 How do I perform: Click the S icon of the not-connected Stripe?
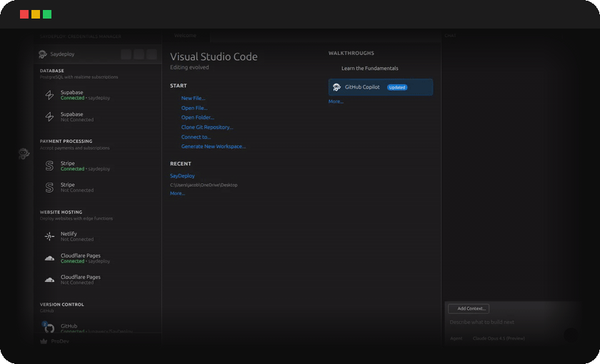pos(49,187)
